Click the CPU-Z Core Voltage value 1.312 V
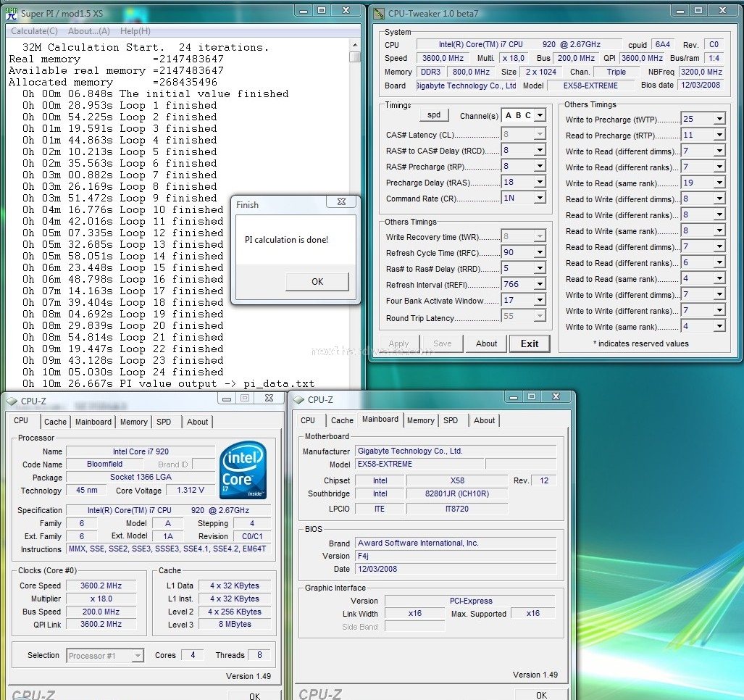 191,491
